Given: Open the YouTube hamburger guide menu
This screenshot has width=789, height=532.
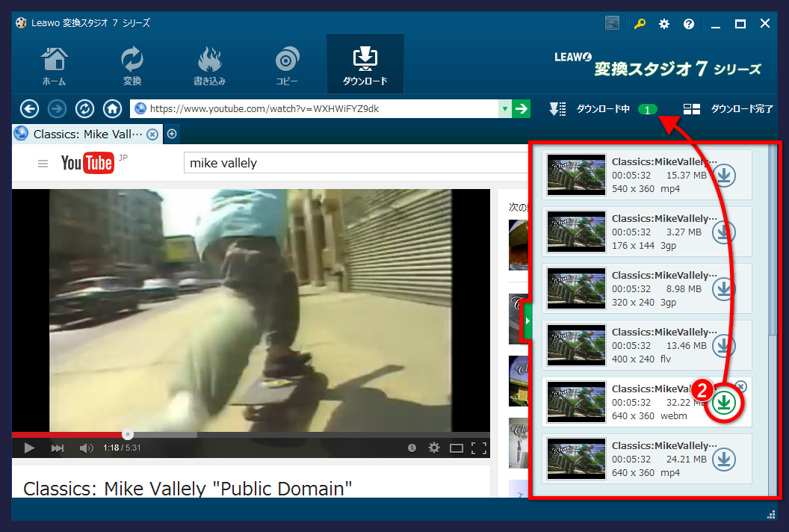Looking at the screenshot, I should (43, 164).
